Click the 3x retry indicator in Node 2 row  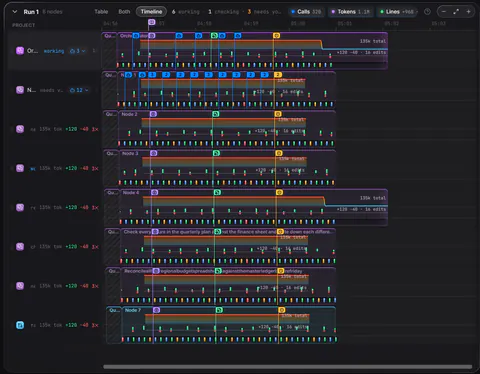tap(95, 129)
